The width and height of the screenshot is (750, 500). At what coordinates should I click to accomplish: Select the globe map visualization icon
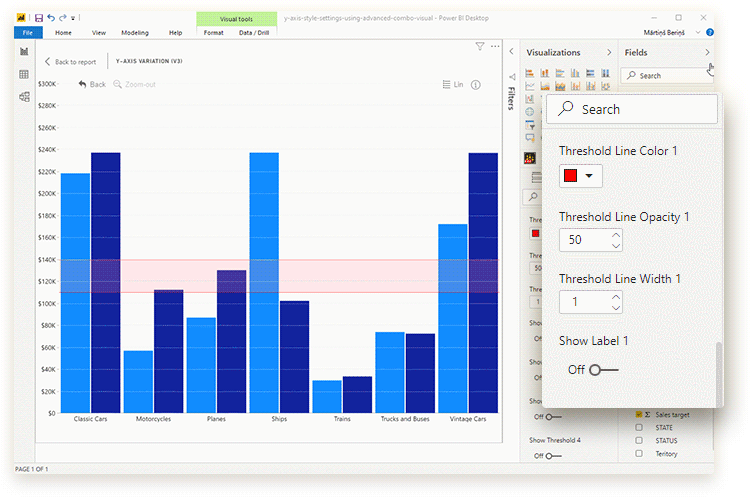529,112
